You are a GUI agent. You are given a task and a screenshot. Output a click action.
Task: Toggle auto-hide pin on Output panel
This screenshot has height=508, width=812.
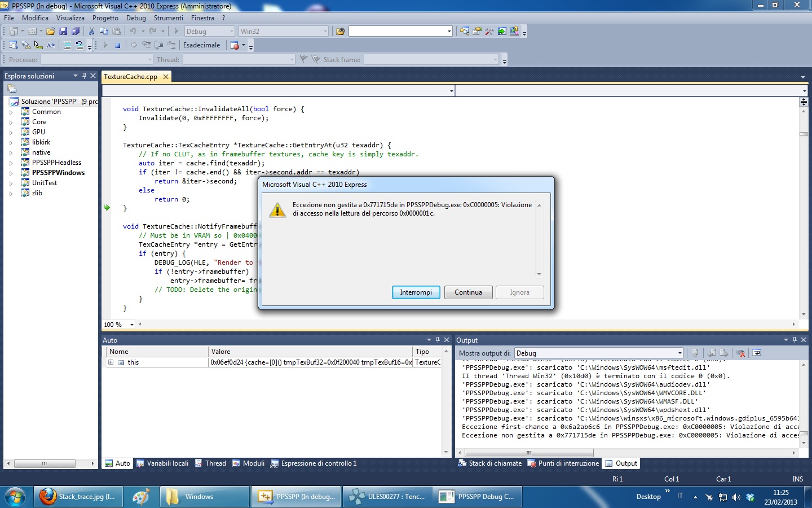click(x=795, y=340)
